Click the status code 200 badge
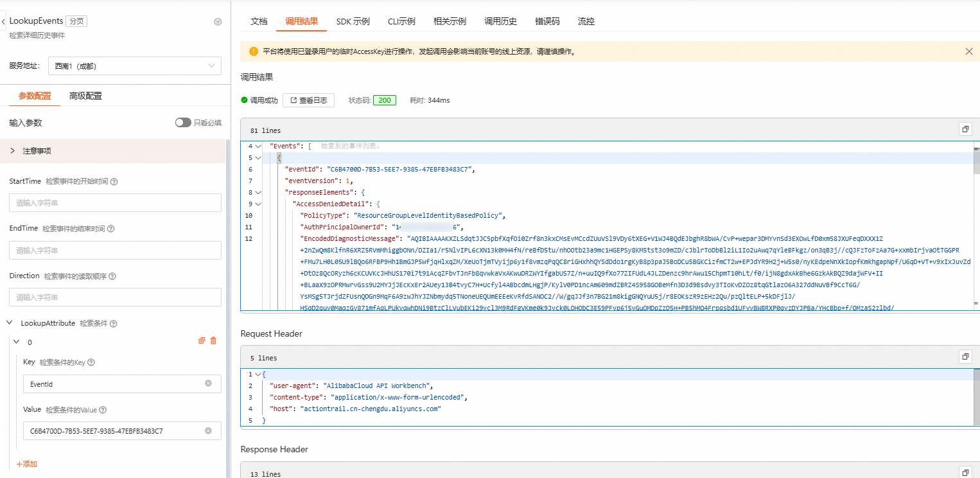 pos(385,100)
